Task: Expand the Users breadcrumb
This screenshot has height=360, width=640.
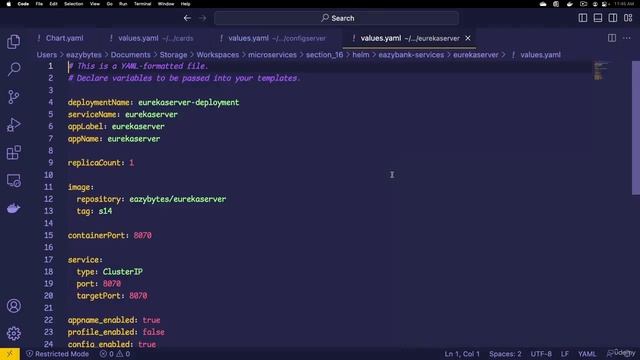Action: [47, 55]
